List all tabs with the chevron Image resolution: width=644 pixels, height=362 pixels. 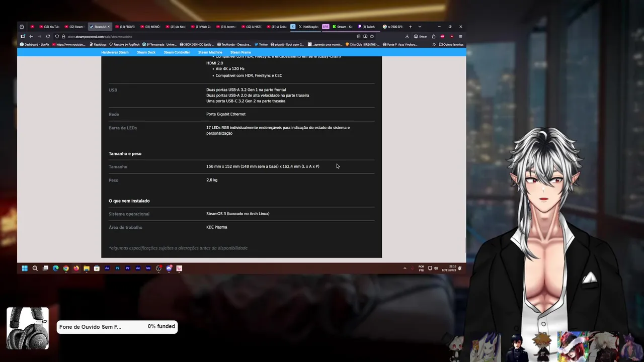click(x=420, y=27)
